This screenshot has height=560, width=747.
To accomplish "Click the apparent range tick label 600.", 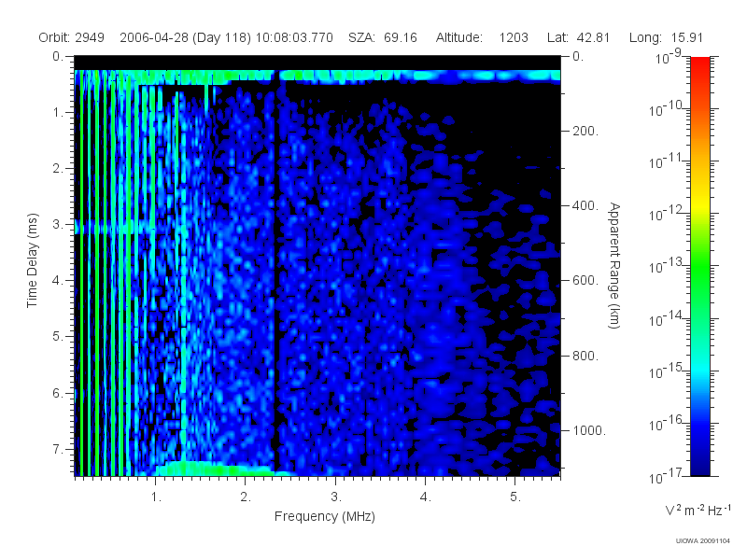I will (585, 281).
